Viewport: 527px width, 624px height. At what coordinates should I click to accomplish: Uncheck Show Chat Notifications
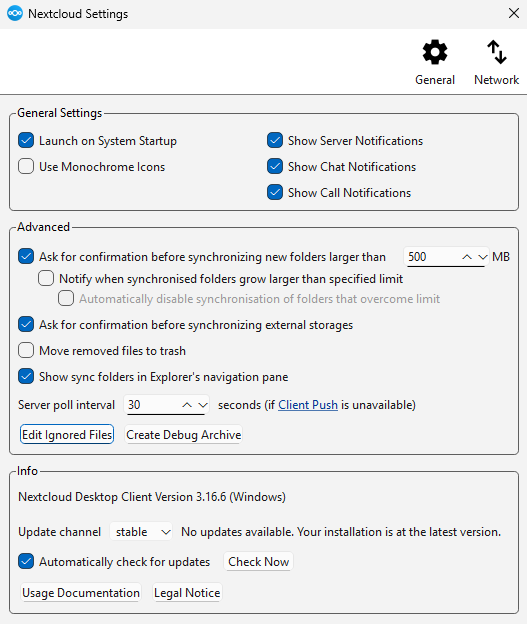coord(275,166)
